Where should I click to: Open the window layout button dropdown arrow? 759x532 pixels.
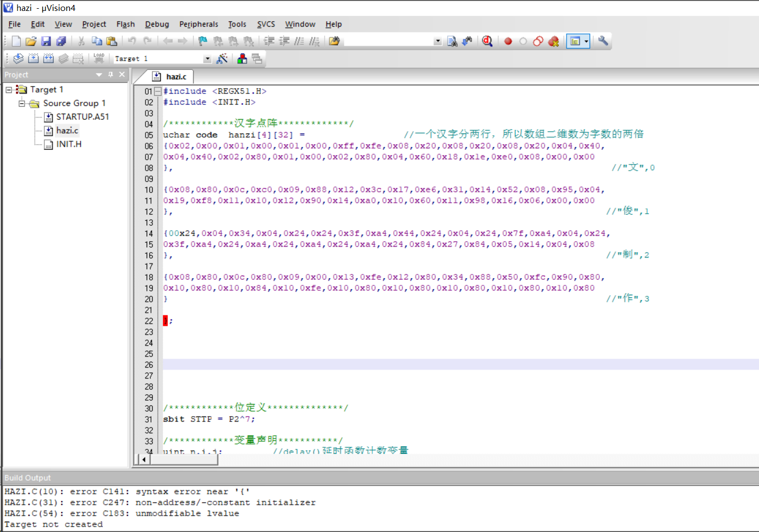click(x=586, y=41)
